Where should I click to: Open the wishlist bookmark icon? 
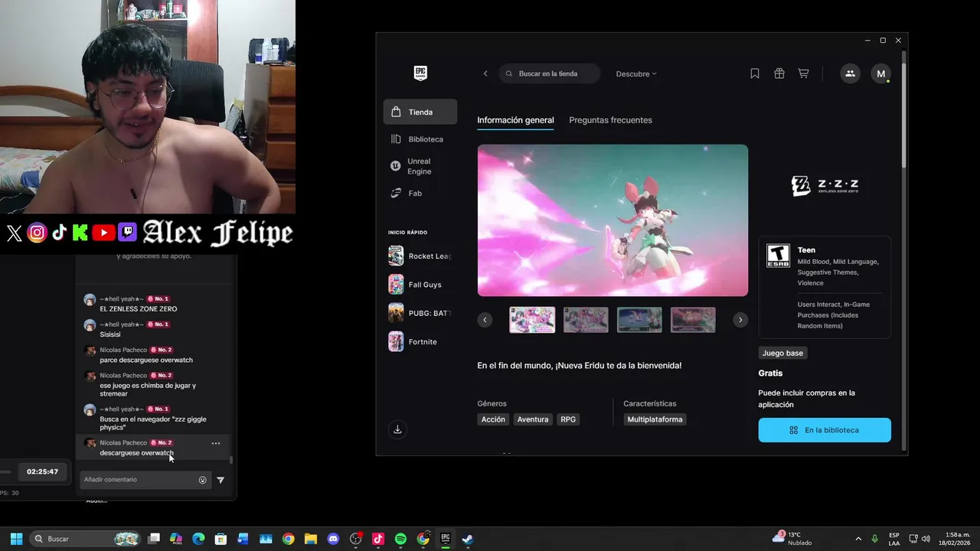click(x=755, y=73)
